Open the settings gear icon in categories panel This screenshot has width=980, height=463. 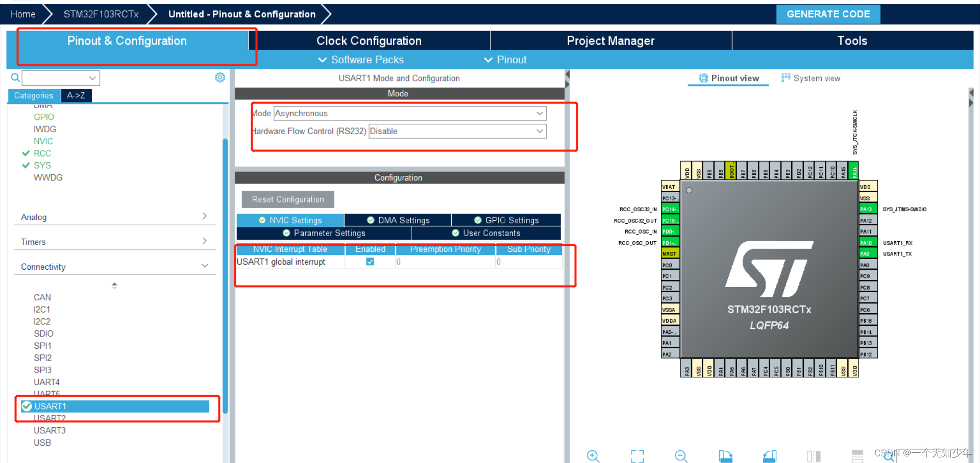point(220,78)
